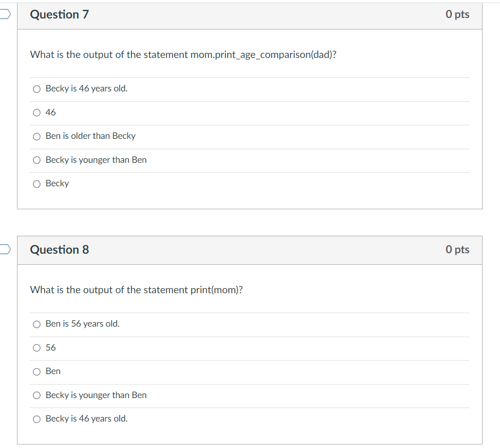This screenshot has height=448, width=500.
Task: Click the Question 7 answer area divider
Action: tap(250, 76)
